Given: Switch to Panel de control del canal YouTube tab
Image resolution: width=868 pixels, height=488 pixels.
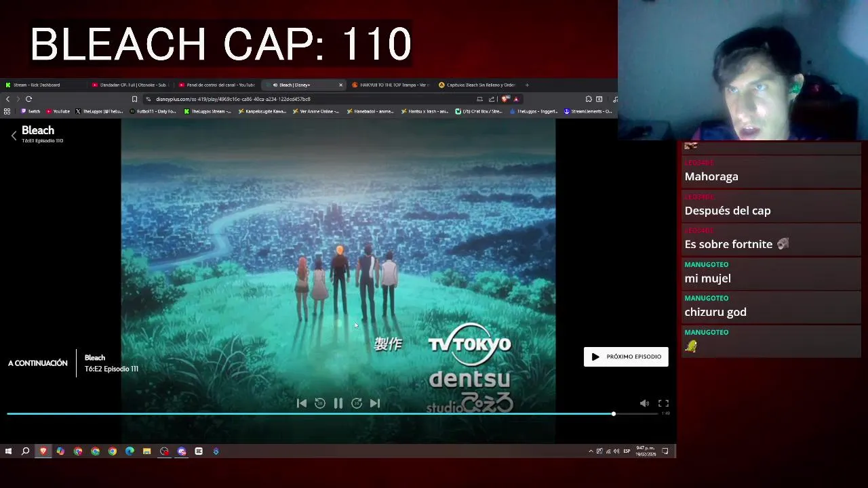Looking at the screenshot, I should [216, 85].
